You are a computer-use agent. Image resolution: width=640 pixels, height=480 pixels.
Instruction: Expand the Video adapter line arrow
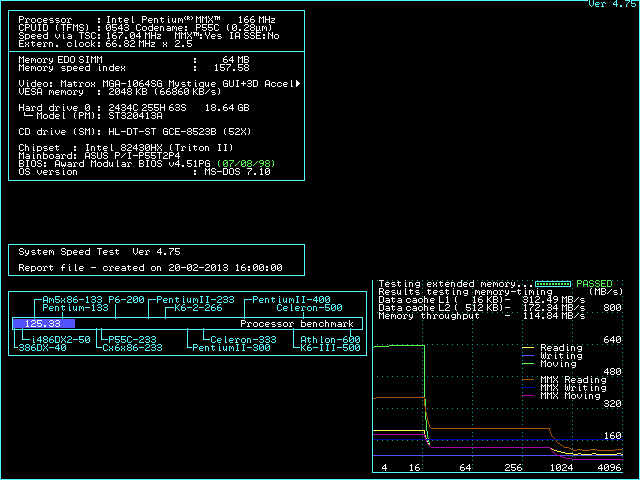point(298,83)
